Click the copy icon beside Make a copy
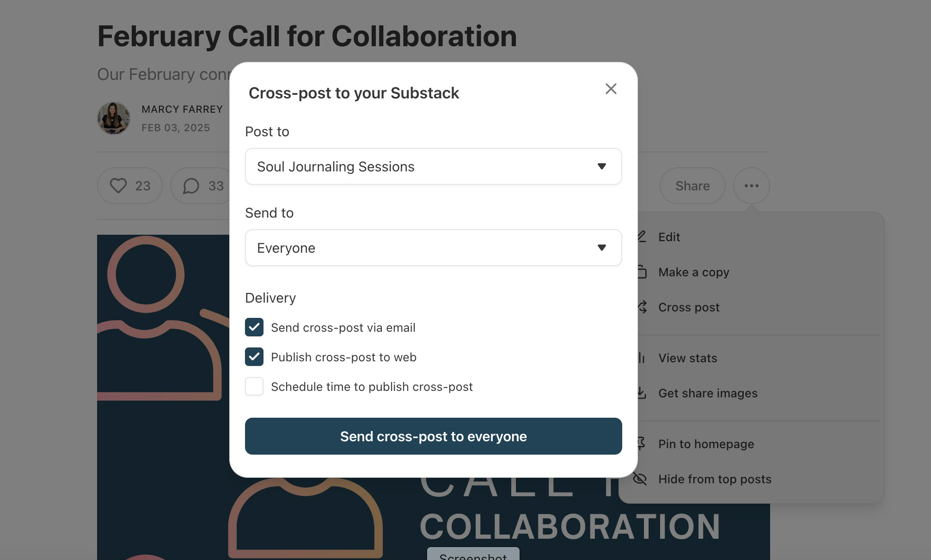Image resolution: width=931 pixels, height=560 pixels. tap(641, 272)
